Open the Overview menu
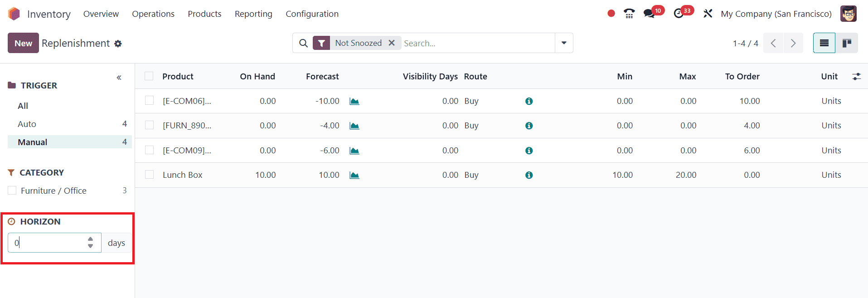 click(x=101, y=14)
